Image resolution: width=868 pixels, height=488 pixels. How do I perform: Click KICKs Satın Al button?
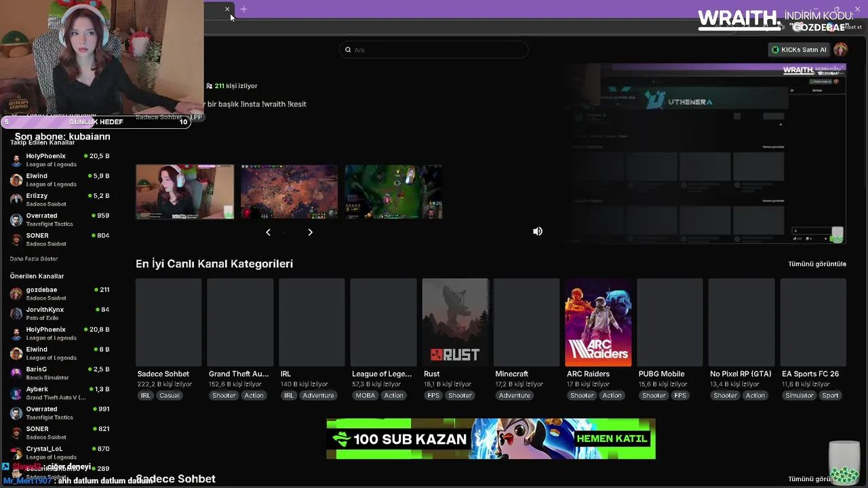(799, 49)
